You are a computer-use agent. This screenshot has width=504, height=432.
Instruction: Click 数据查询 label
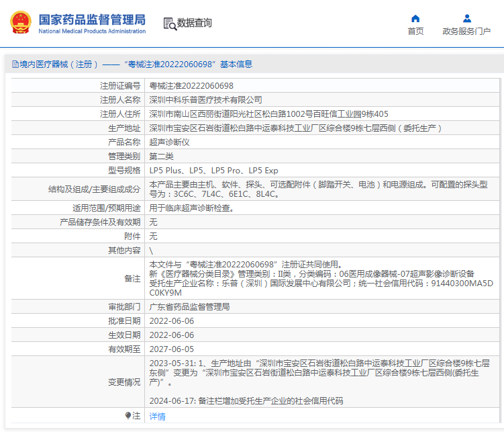tap(194, 23)
